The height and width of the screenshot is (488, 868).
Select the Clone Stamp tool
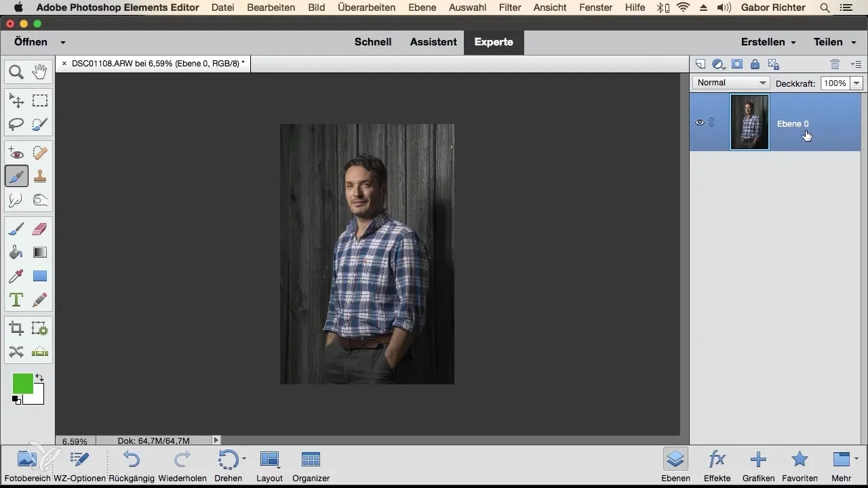pyautogui.click(x=40, y=177)
